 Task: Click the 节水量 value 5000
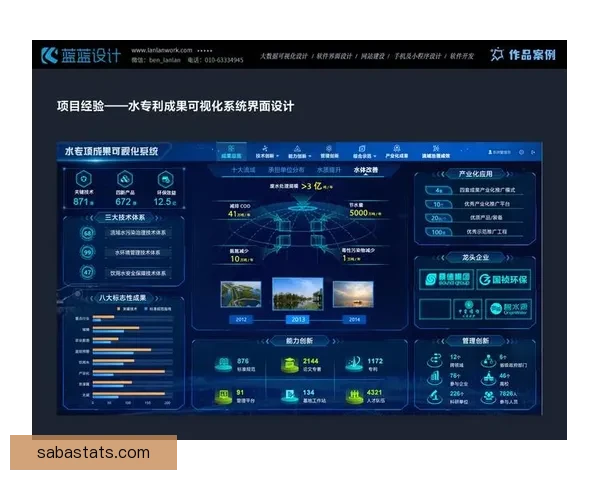click(x=365, y=213)
